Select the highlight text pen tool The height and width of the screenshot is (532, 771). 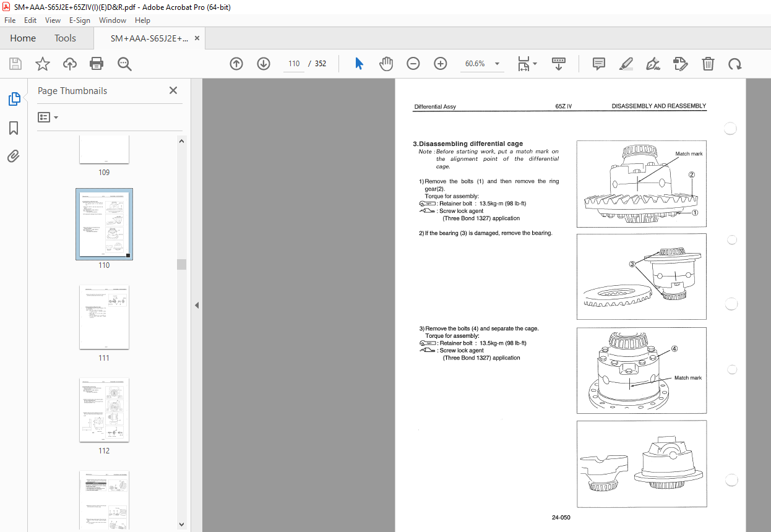[626, 64]
